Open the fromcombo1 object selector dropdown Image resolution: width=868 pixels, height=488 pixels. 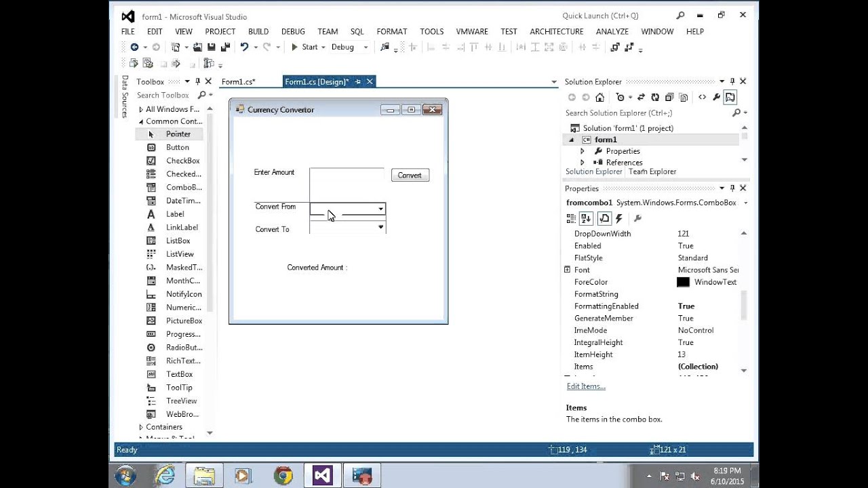(x=746, y=203)
